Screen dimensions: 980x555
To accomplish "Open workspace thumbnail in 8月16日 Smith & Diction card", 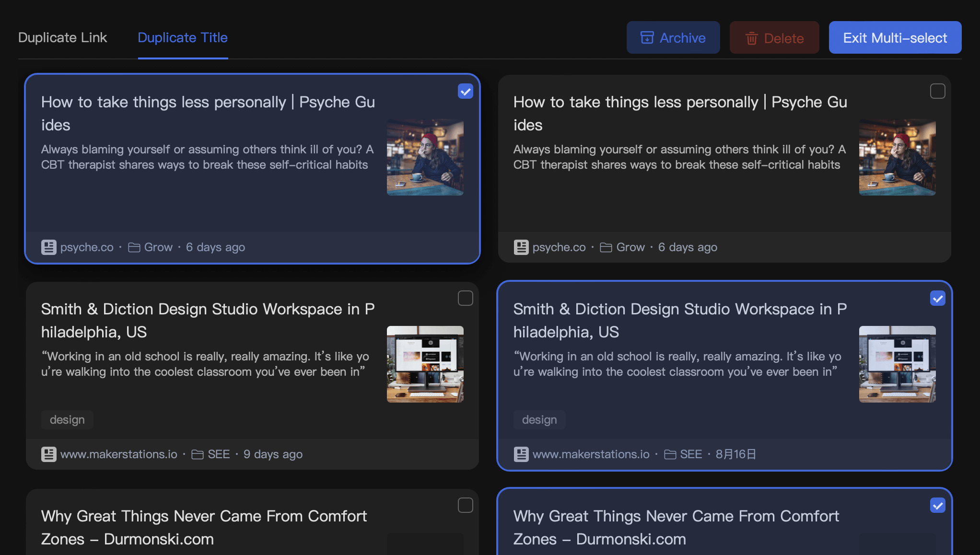I will (897, 364).
